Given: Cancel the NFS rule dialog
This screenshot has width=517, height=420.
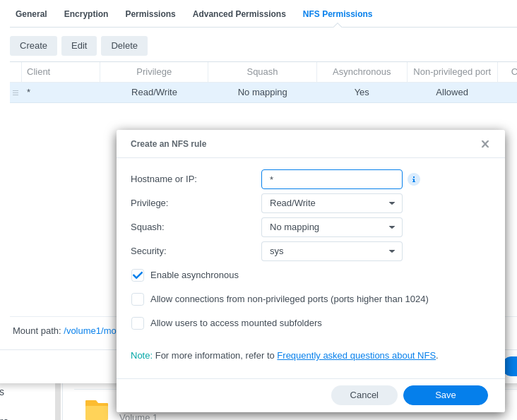Looking at the screenshot, I should 364,395.
